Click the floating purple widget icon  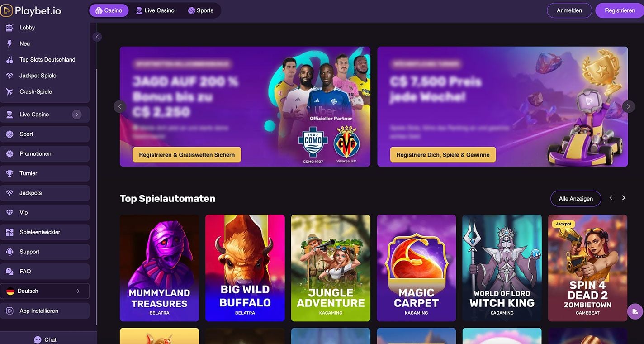coord(635,311)
